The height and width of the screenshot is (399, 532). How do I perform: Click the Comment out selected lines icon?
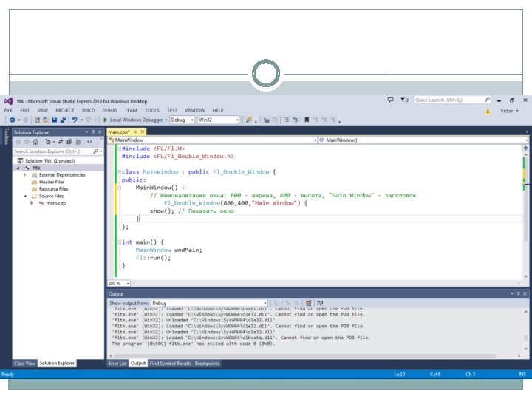tap(267, 120)
